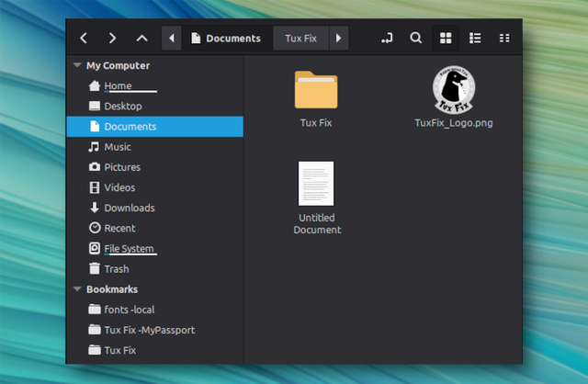Go up to the parent folder
Screen dimensions: 588x384
pos(141,38)
